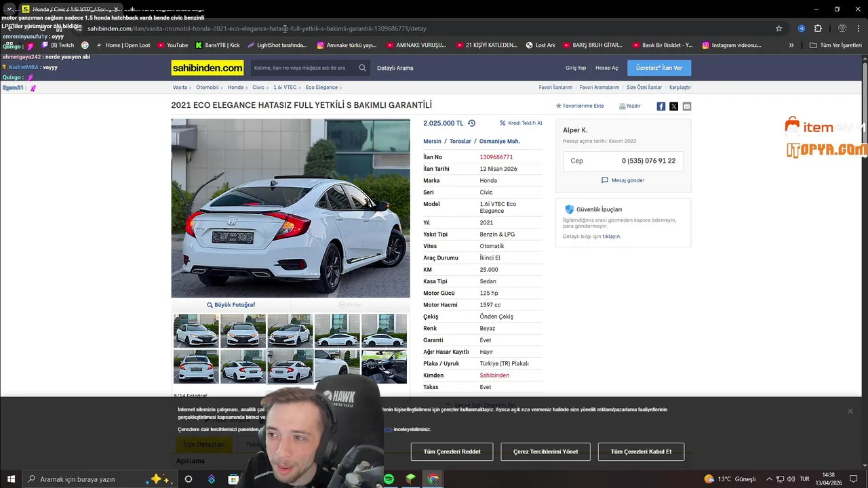Open the notification center icon

click(x=854, y=479)
